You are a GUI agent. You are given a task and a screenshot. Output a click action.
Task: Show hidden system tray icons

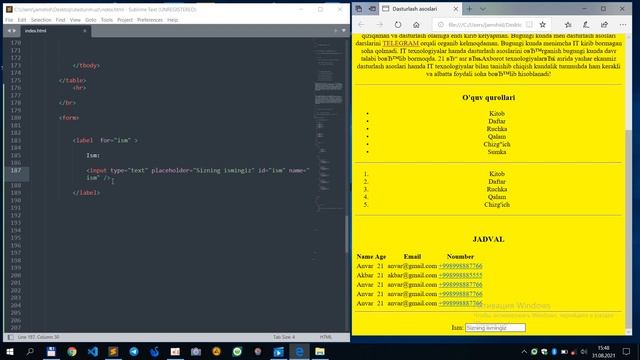(x=524, y=351)
